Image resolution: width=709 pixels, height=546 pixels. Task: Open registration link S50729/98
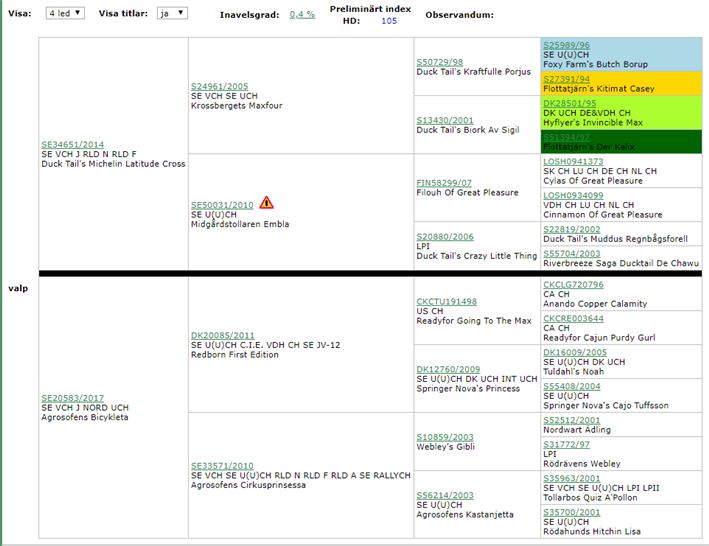pos(440,62)
